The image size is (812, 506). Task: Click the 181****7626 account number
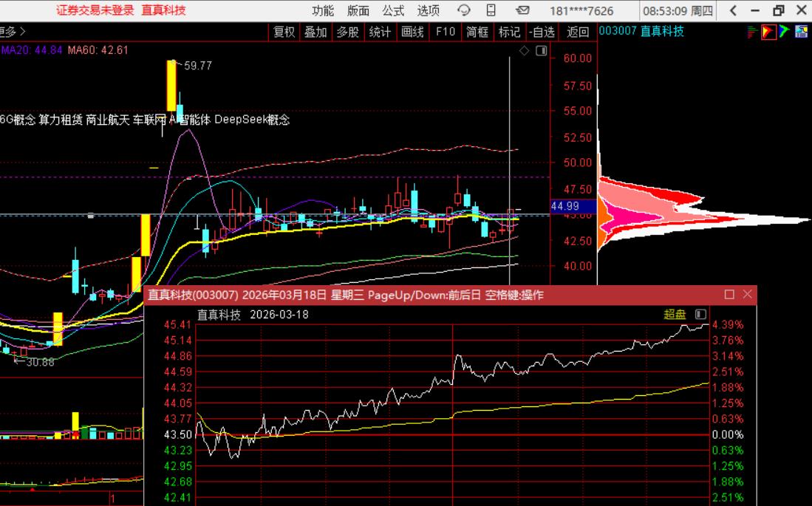pyautogui.click(x=581, y=11)
